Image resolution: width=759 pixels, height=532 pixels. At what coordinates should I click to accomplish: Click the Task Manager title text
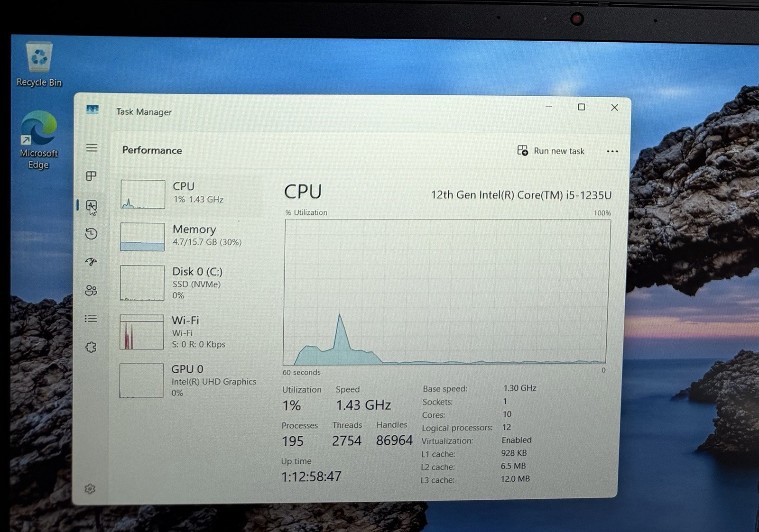click(144, 112)
